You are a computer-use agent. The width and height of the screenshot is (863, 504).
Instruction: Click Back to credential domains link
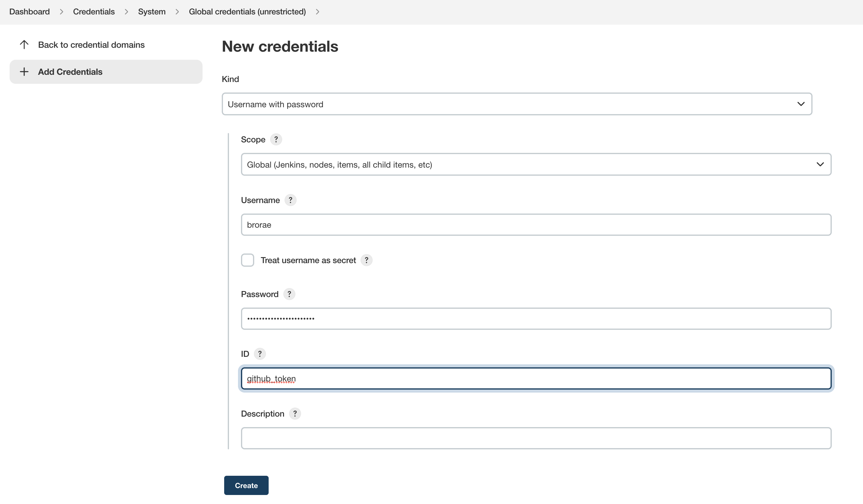coord(91,45)
